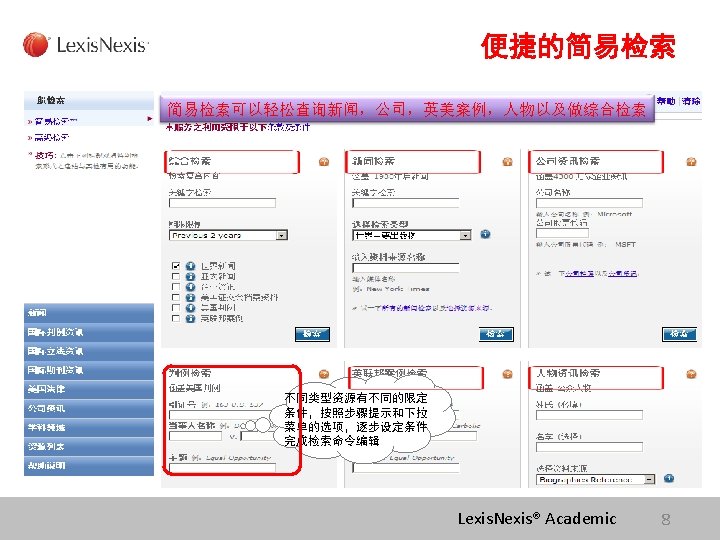
Task: Click company name field in 公司资讯检索
Action: click(x=589, y=203)
